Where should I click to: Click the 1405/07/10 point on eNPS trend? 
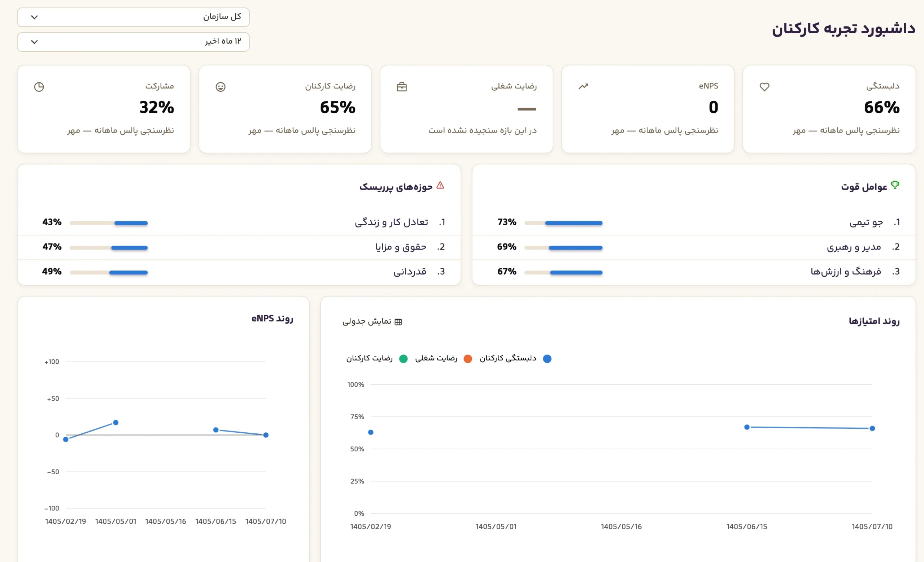pos(266,435)
